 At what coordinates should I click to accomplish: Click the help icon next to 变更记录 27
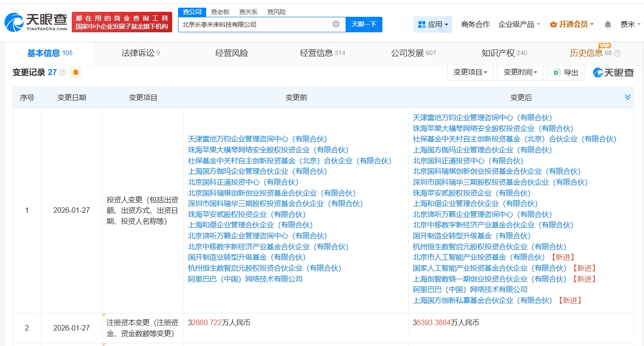63,72
